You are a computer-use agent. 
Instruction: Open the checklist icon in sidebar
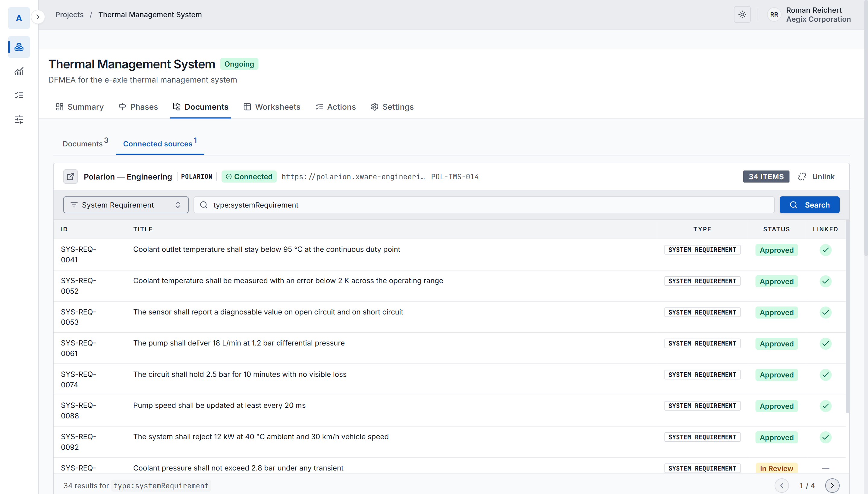point(19,95)
